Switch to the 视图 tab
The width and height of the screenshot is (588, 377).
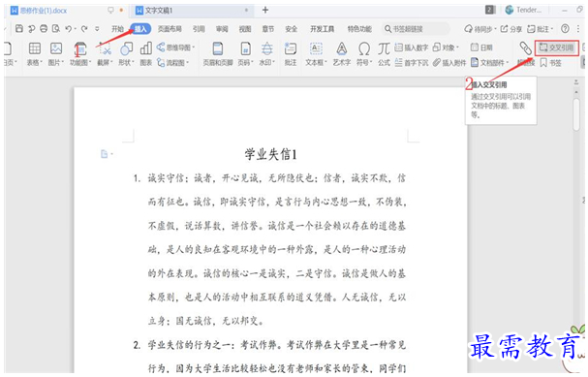coord(245,29)
